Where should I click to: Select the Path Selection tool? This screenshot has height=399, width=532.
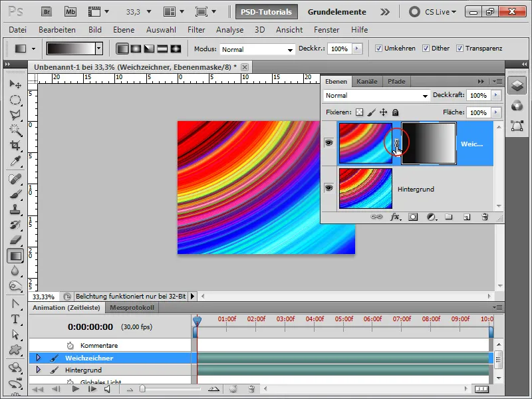click(15, 334)
